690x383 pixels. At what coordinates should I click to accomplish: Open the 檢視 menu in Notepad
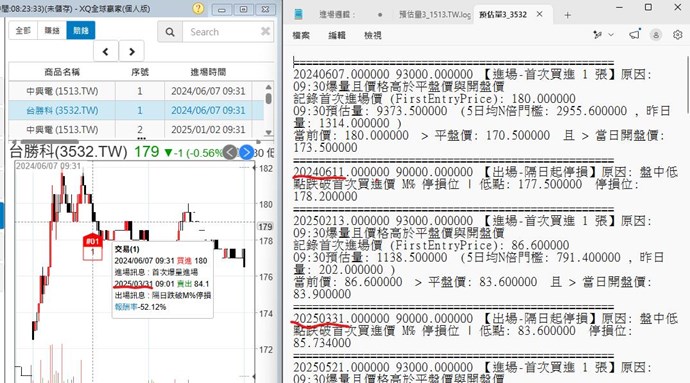[373, 35]
